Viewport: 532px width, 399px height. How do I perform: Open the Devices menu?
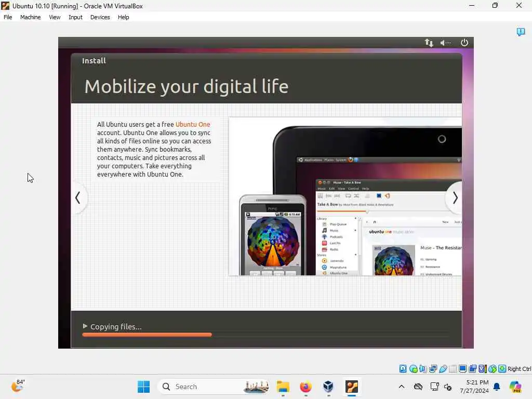[100, 17]
